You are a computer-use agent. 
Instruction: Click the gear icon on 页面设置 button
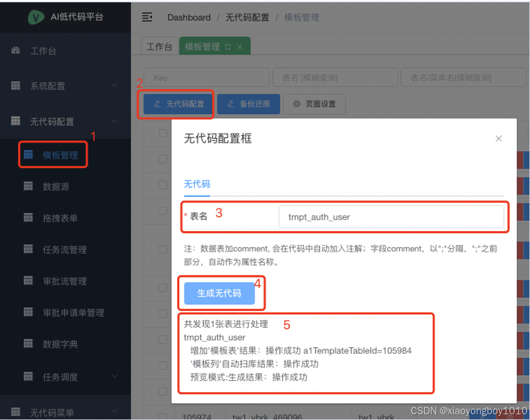pos(296,104)
